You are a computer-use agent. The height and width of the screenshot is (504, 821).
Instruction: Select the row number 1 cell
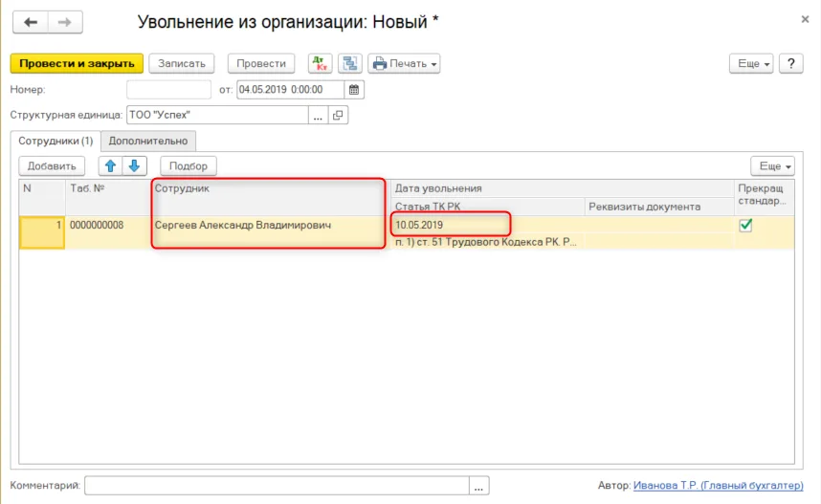coord(42,232)
